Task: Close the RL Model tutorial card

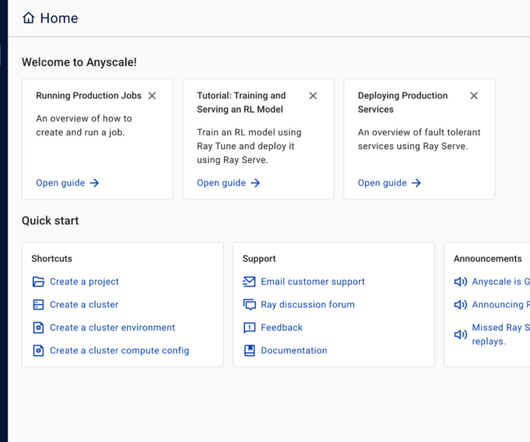Action: pyautogui.click(x=313, y=96)
